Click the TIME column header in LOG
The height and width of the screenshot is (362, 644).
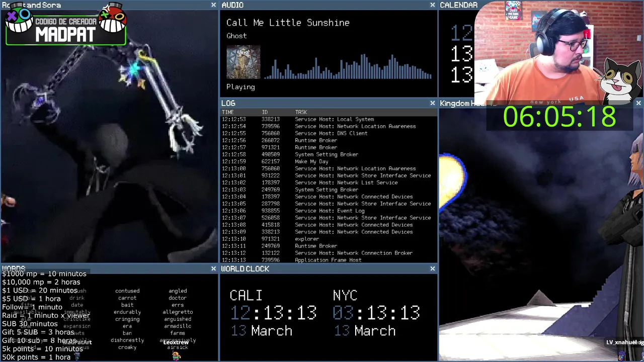click(227, 112)
